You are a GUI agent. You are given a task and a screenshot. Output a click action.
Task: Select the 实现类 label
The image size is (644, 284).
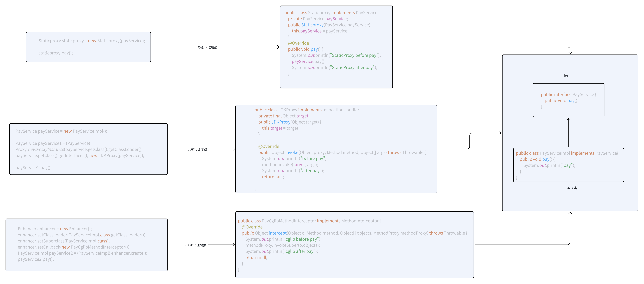coord(572,188)
